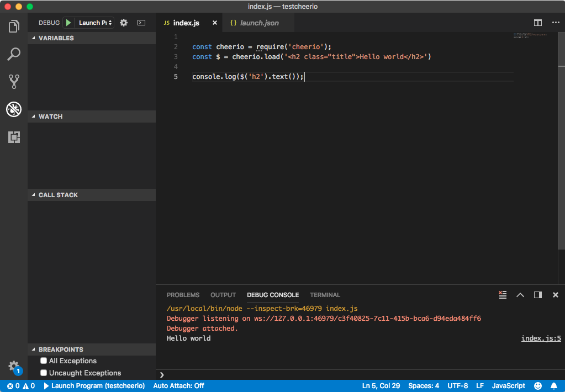The height and width of the screenshot is (392, 565).
Task: Open the feedback smiley in status bar
Action: 537,386
